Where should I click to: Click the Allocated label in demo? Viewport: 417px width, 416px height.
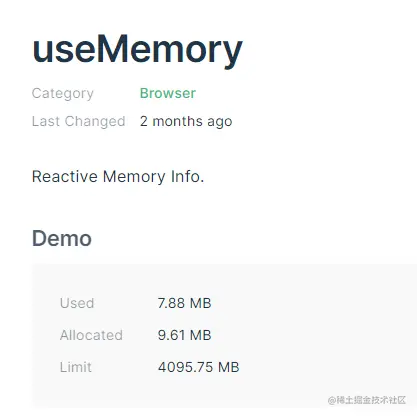click(91, 335)
